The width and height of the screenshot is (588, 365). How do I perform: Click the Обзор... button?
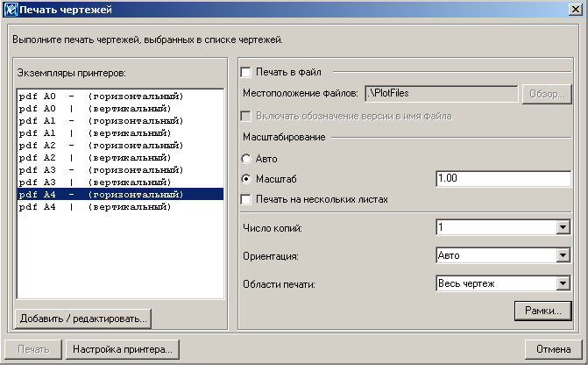click(x=547, y=94)
